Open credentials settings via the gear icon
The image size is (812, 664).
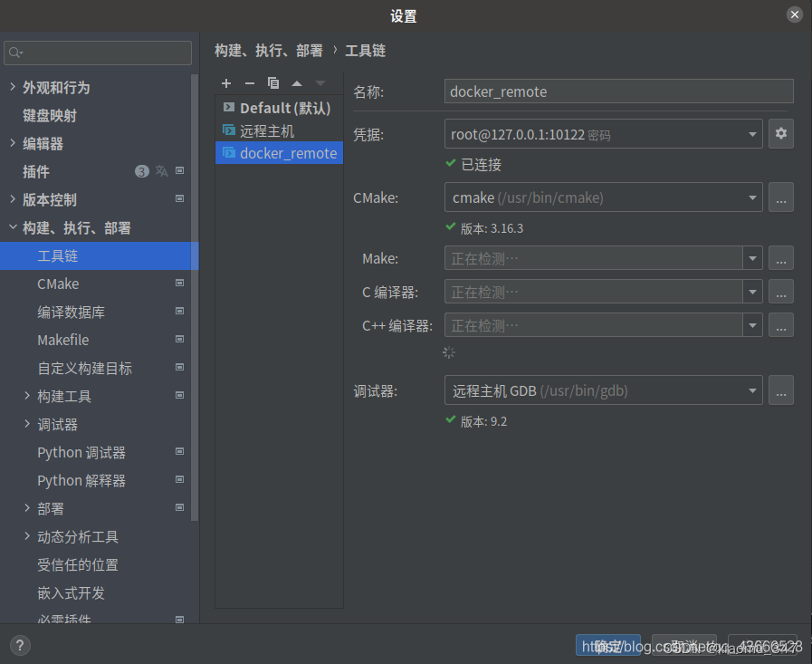(x=781, y=133)
